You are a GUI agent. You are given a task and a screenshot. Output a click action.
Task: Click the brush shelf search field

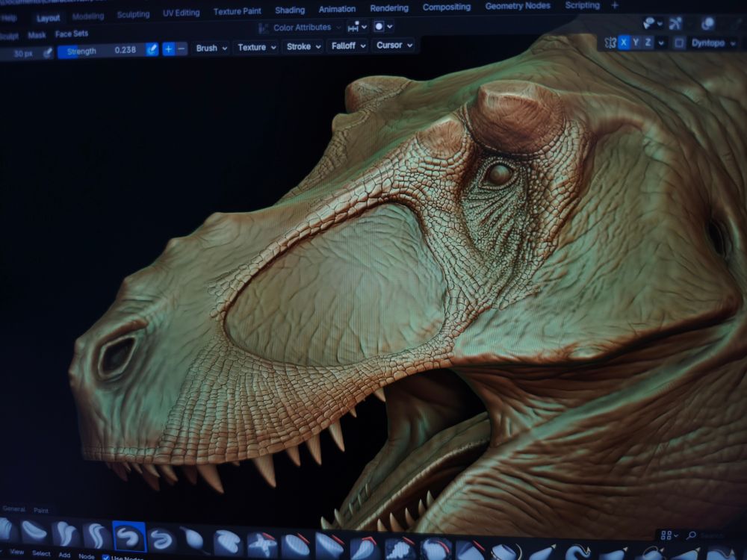point(711,535)
